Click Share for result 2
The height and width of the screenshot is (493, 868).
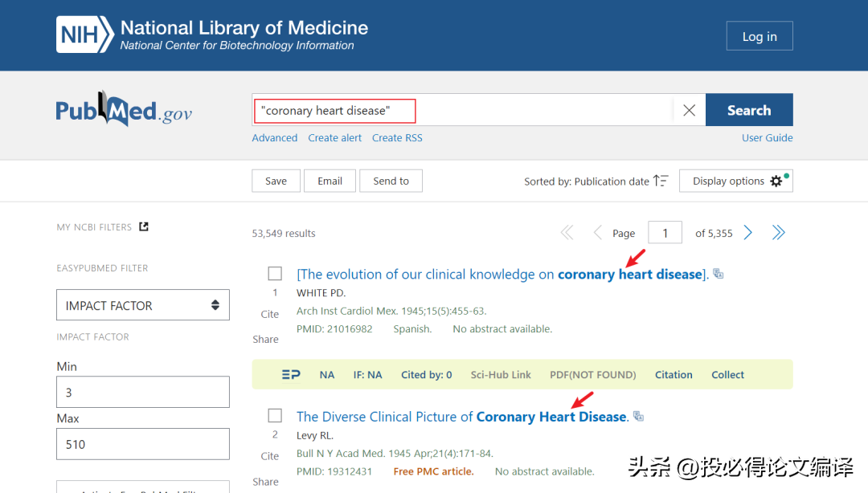266,482
